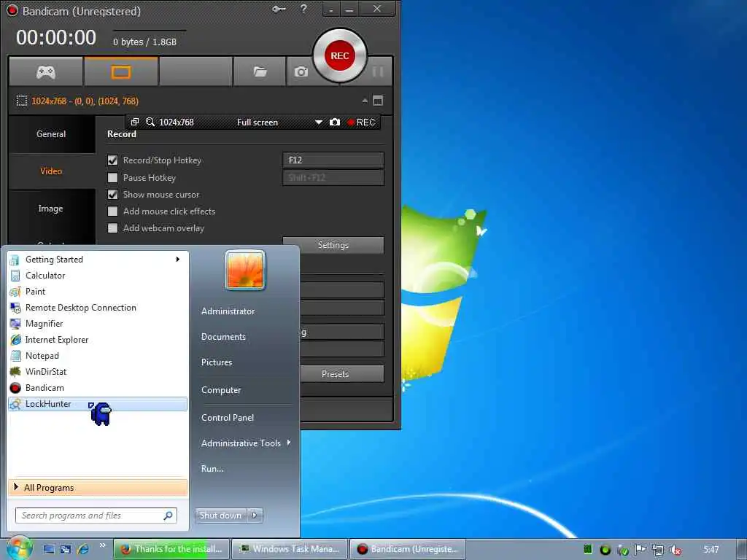
Task: Switch to Firefox 'Thanks for the install' taskbar button
Action: (x=171, y=549)
